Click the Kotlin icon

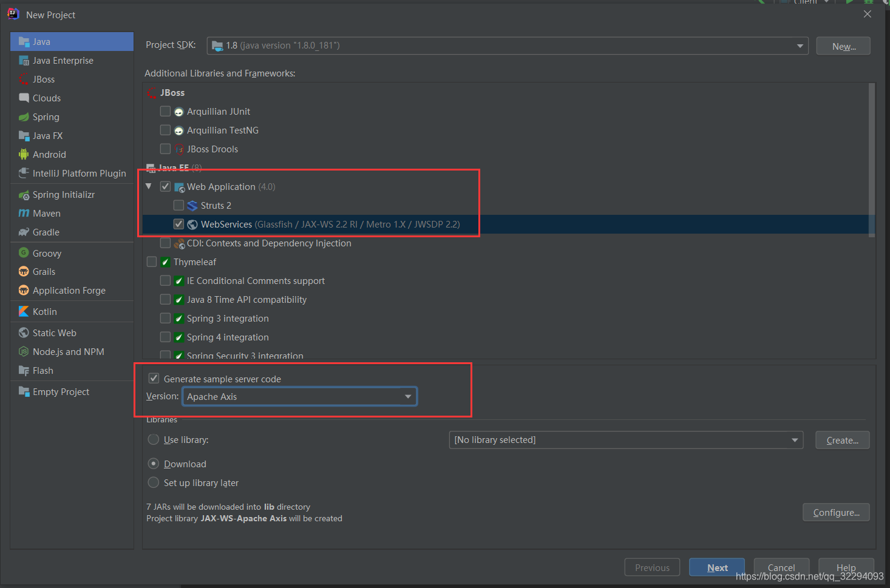pos(24,312)
